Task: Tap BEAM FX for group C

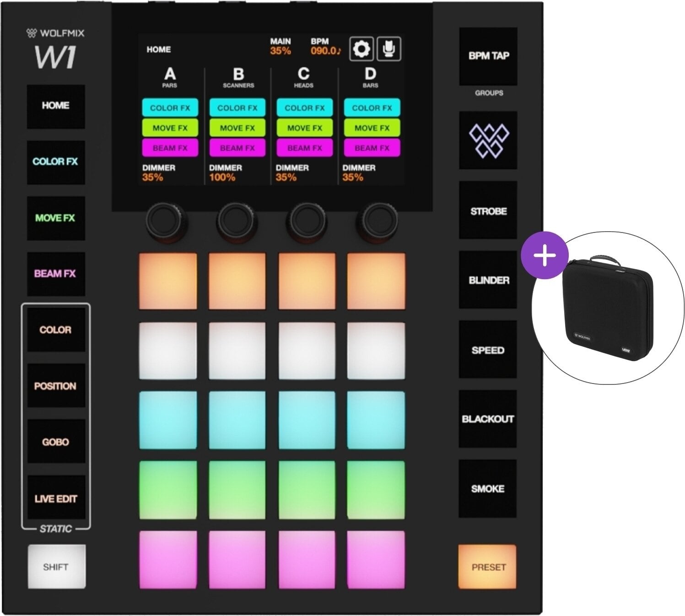Action: click(x=305, y=148)
